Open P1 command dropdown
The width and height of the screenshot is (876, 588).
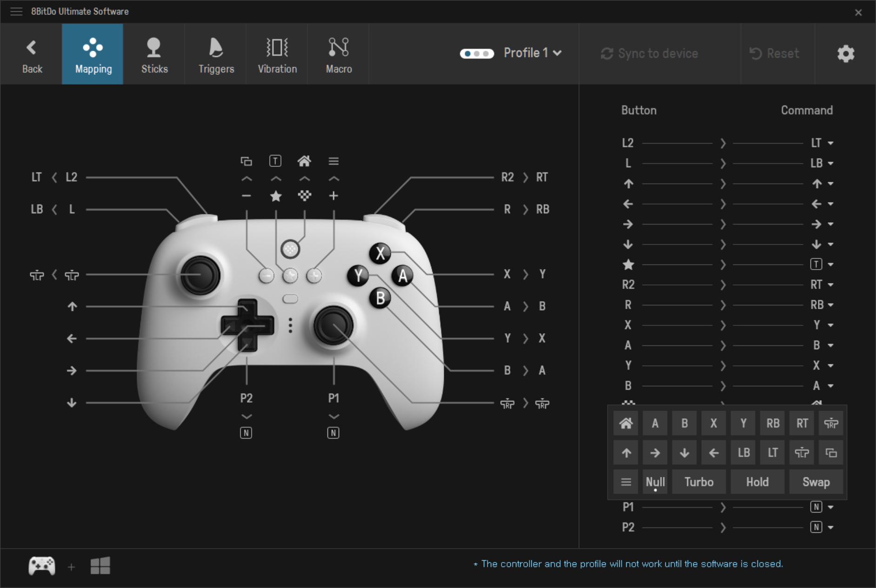tap(822, 507)
